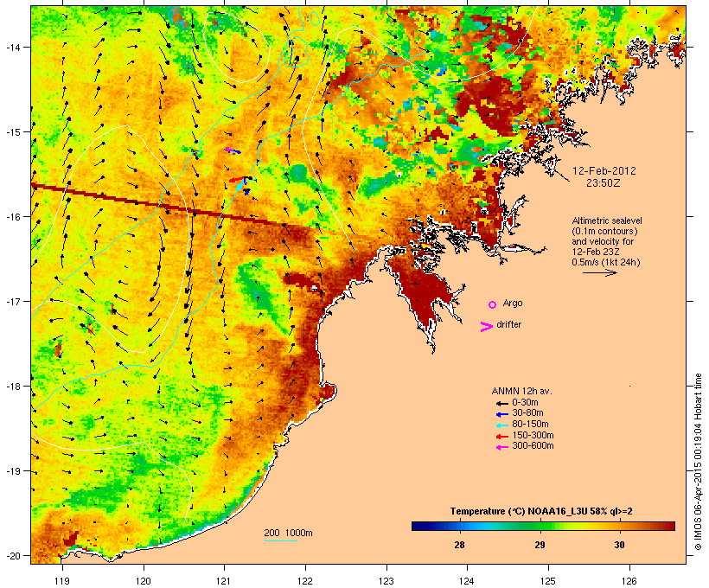This screenshot has height=588, width=709.
Task: Click the 'ANMN 12h av.' heading
Action: coord(521,391)
